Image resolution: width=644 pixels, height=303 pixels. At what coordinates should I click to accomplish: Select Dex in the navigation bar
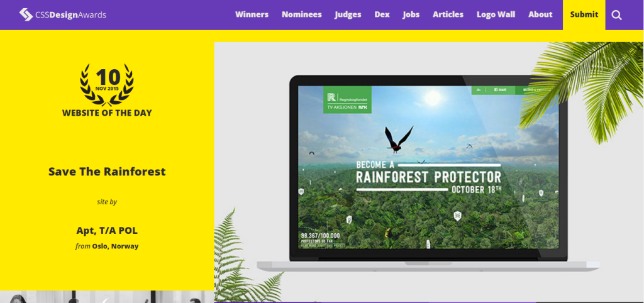point(382,15)
